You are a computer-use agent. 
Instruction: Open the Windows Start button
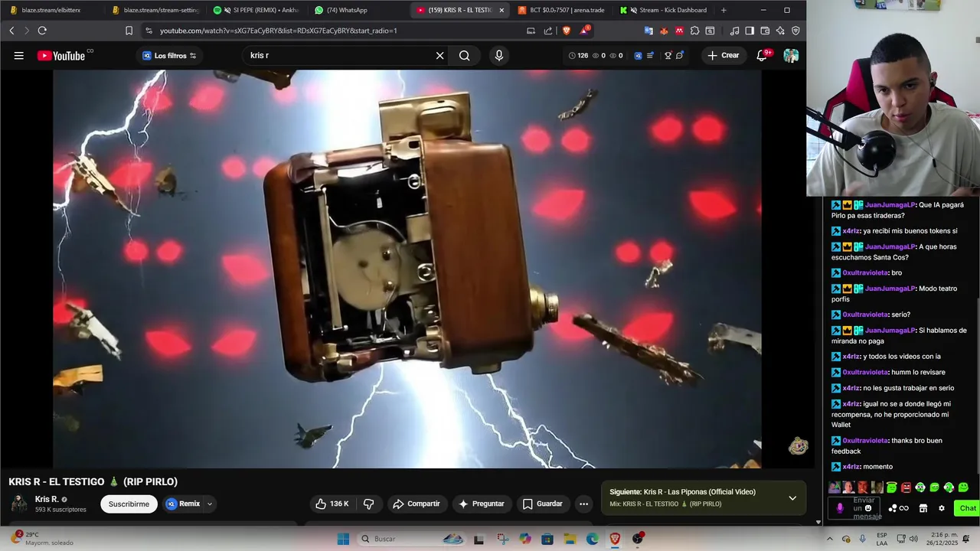pos(344,539)
